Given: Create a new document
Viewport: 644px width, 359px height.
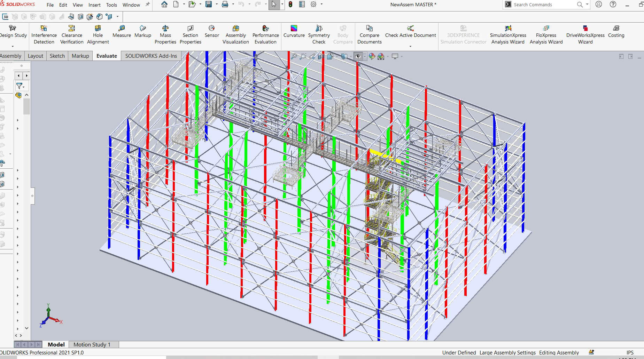Looking at the screenshot, I should [x=176, y=5].
